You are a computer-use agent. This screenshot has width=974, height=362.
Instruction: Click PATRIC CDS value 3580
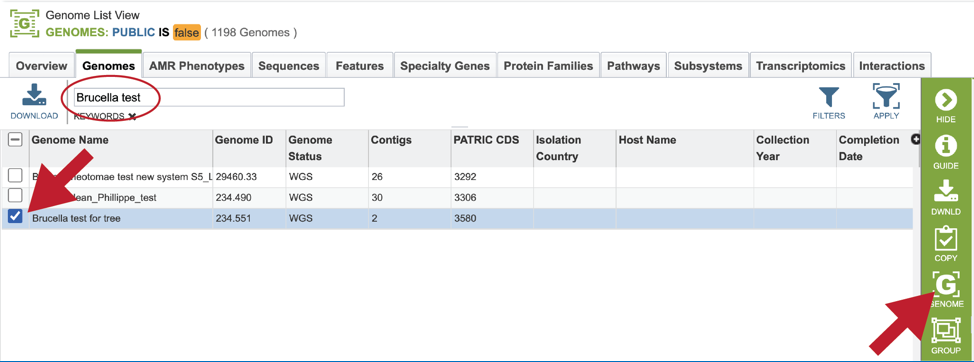464,218
